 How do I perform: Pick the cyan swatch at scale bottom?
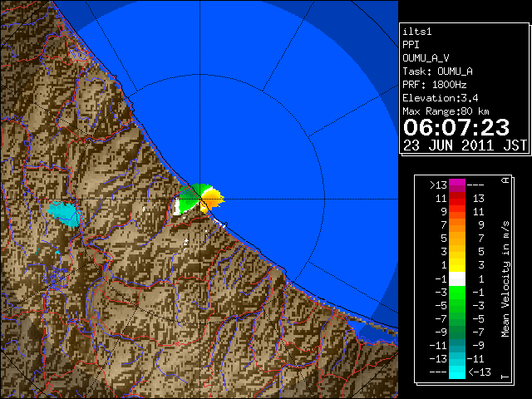coord(457,372)
